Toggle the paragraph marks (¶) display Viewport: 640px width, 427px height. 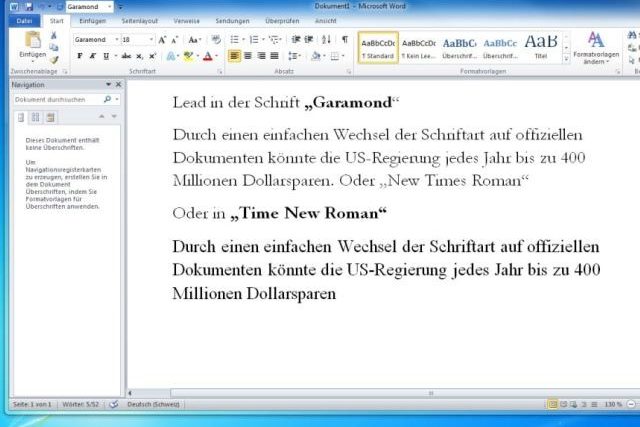345,39
